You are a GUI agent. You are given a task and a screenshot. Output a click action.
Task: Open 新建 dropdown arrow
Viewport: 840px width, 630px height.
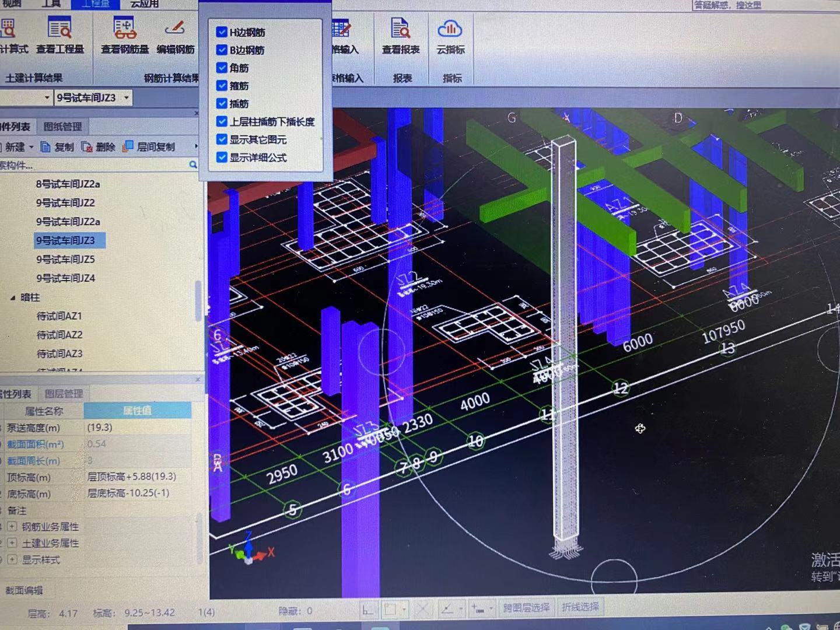(x=32, y=147)
